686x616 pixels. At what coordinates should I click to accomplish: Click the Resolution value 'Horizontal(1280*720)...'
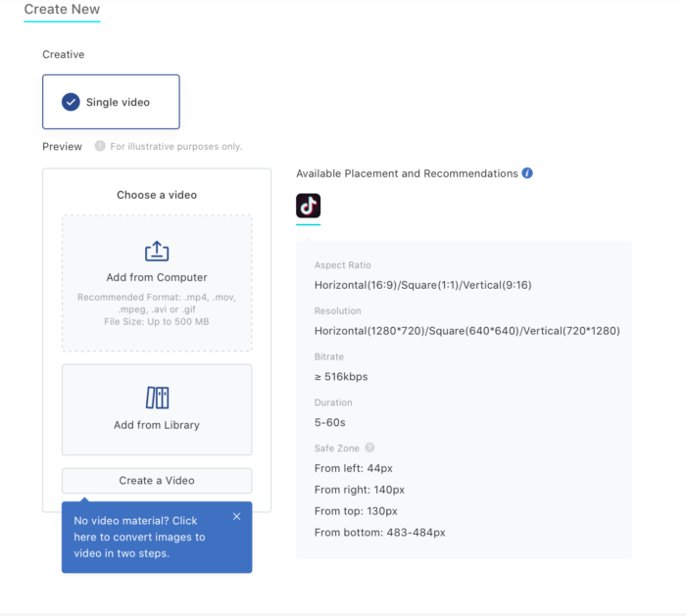[x=466, y=331]
